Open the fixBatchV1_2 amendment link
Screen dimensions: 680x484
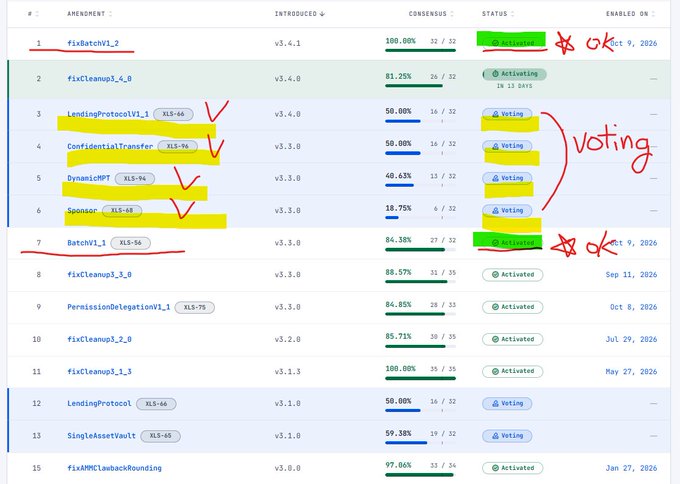pyautogui.click(x=93, y=43)
